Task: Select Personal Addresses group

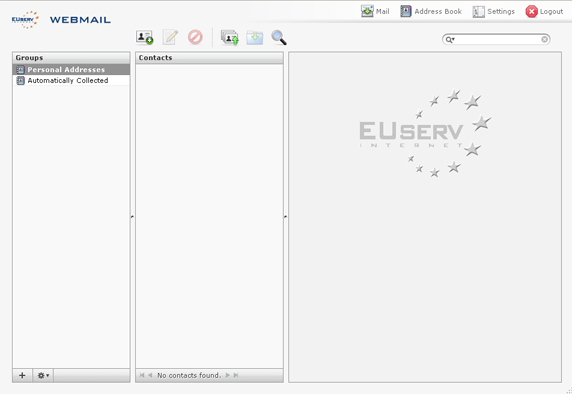Action: 71,69
